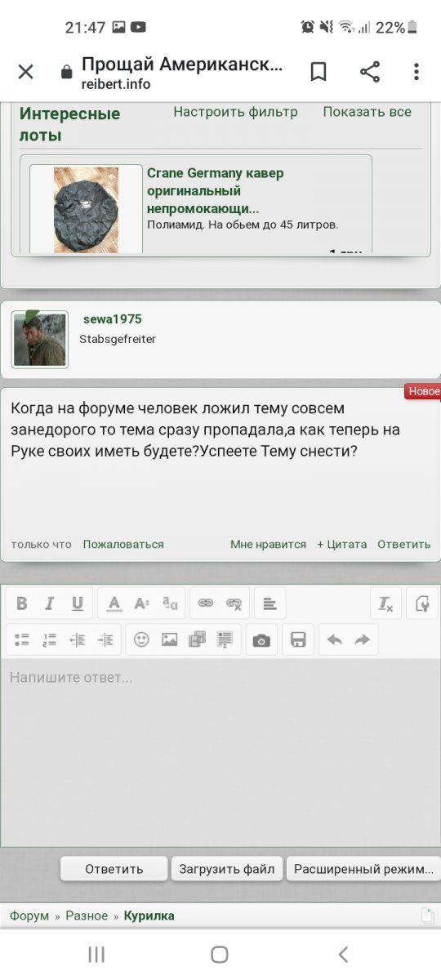Open the font family option

tap(170, 604)
